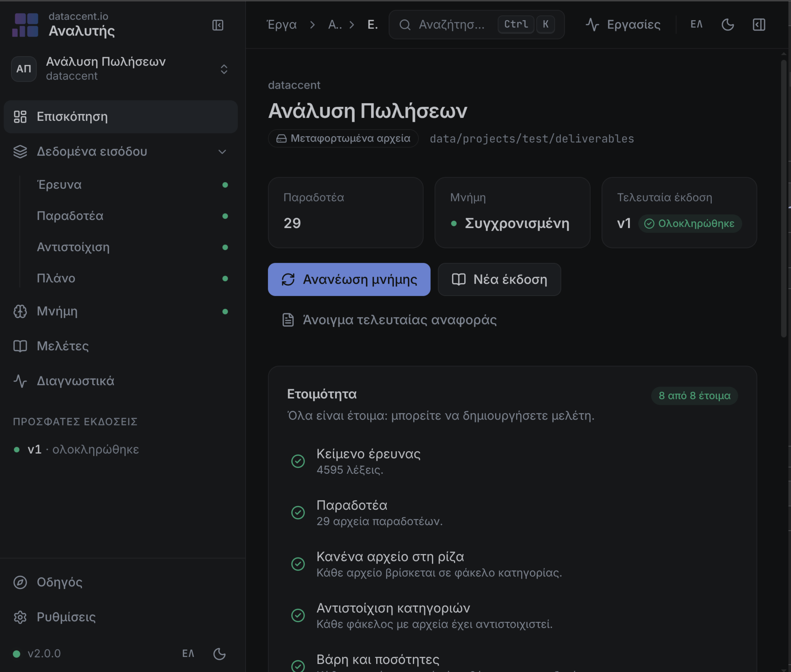The height and width of the screenshot is (672, 791).
Task: Click the Κείμενο έρευνας check icon
Action: [298, 461]
